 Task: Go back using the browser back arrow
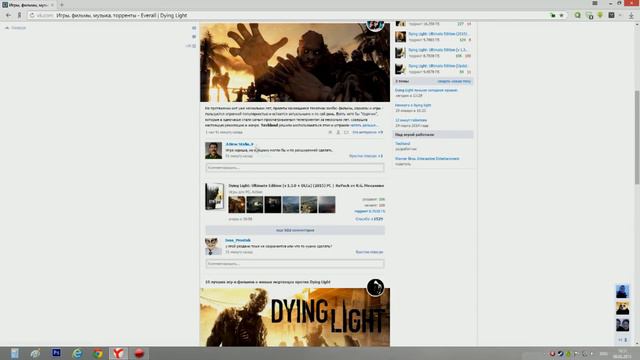[8, 16]
